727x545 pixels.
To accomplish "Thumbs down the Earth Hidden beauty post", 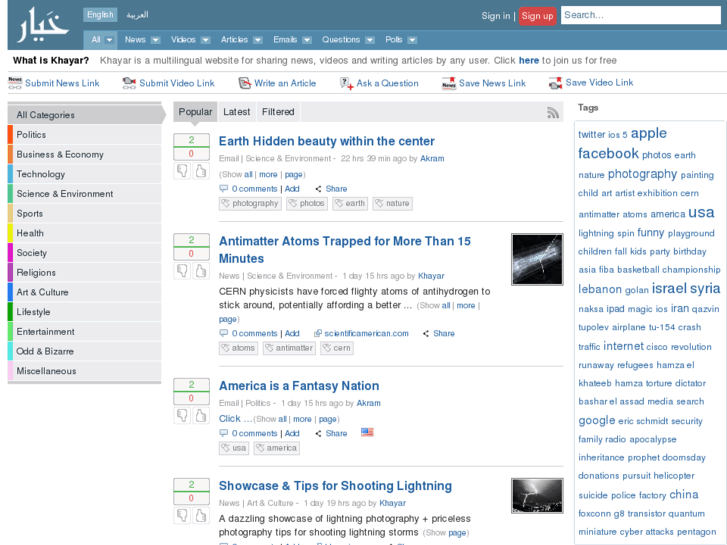I will [182, 171].
